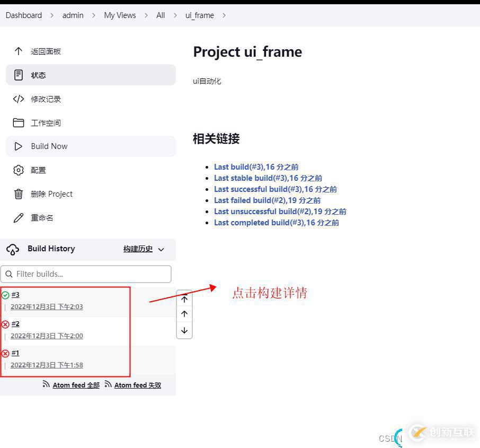The image size is (480, 448).
Task: Click the page-down arrow in build pager
Action: [184, 330]
